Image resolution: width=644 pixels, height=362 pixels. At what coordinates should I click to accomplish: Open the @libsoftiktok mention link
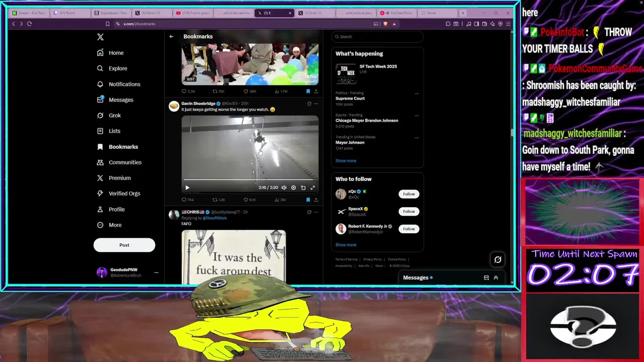click(x=215, y=218)
